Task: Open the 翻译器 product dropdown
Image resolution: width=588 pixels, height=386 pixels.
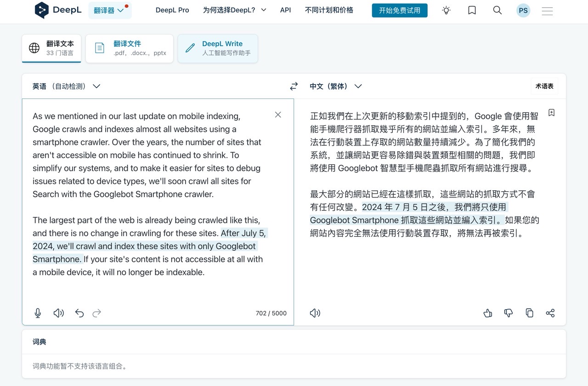Action: tap(110, 11)
